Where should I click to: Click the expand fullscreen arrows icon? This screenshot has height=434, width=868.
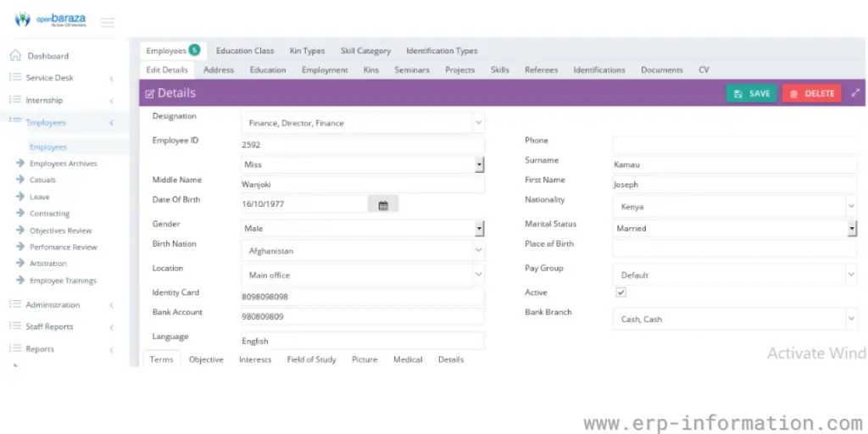[855, 93]
